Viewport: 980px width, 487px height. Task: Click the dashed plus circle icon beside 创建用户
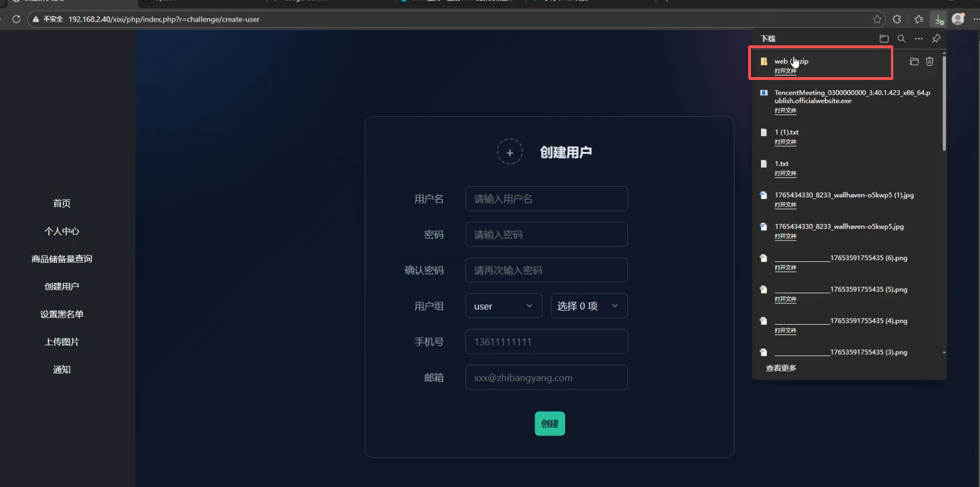point(510,152)
